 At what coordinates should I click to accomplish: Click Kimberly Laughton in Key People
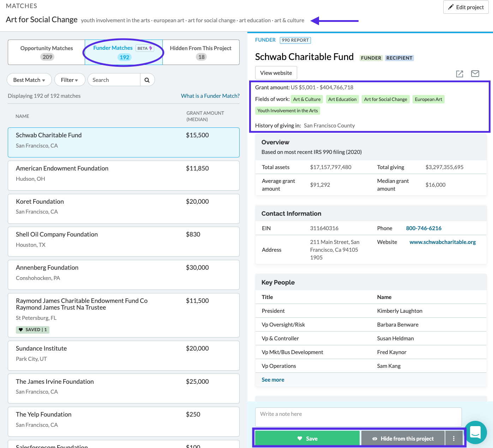click(x=399, y=311)
